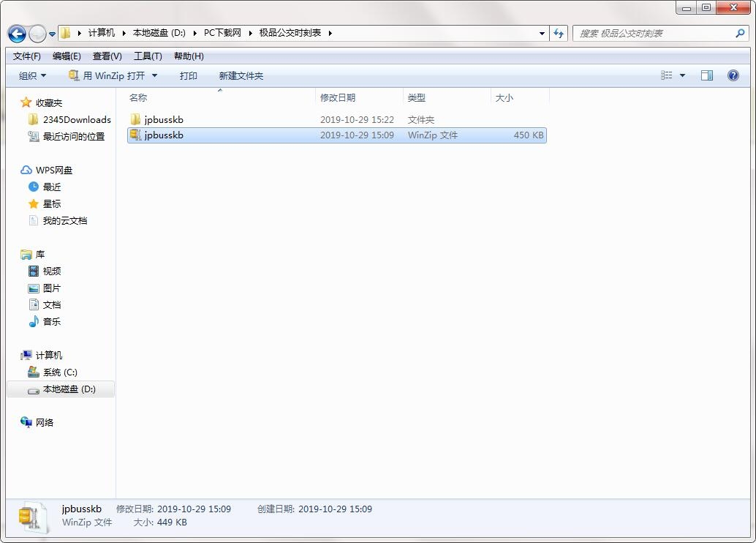Expand the WinZip open-with dropdown arrow

(x=154, y=76)
